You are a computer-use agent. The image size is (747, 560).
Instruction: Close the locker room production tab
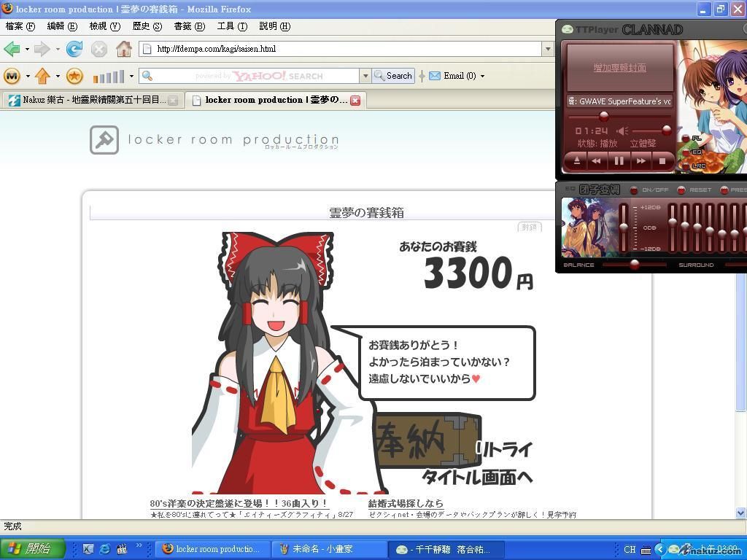355,101
